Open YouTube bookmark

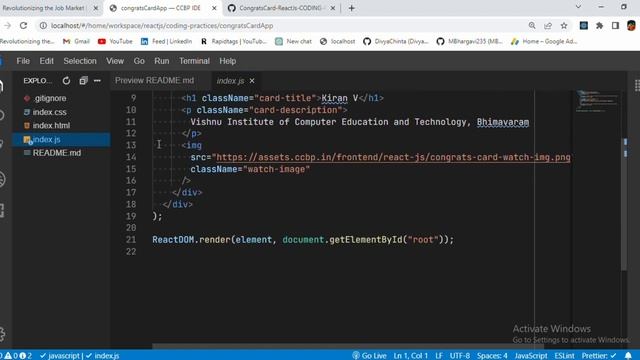[115, 41]
